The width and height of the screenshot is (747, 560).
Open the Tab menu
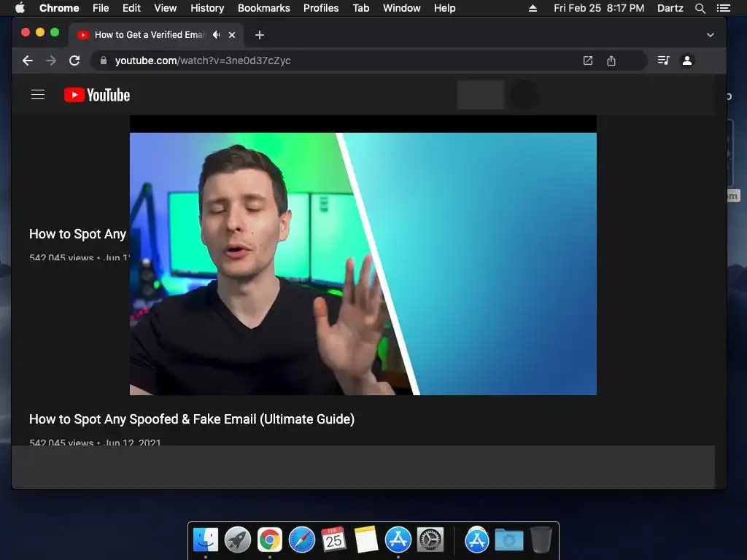(361, 8)
